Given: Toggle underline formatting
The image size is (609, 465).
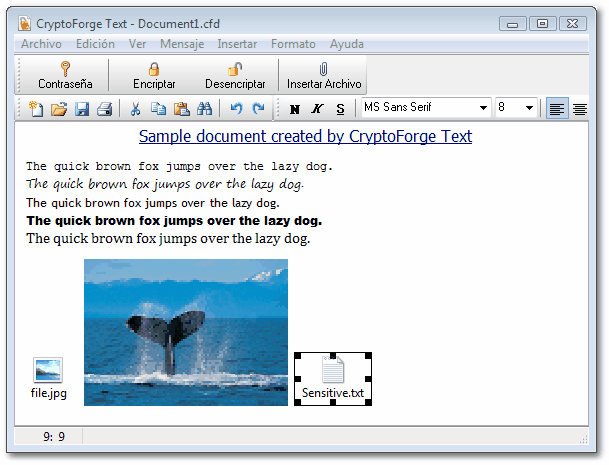Looking at the screenshot, I should (341, 109).
